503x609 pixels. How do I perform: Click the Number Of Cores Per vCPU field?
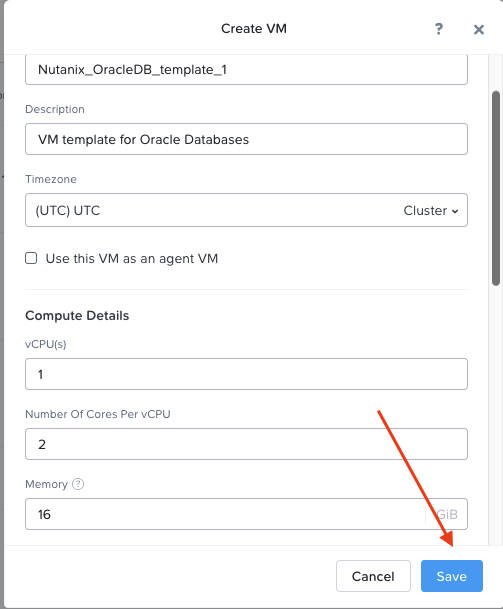pos(246,444)
